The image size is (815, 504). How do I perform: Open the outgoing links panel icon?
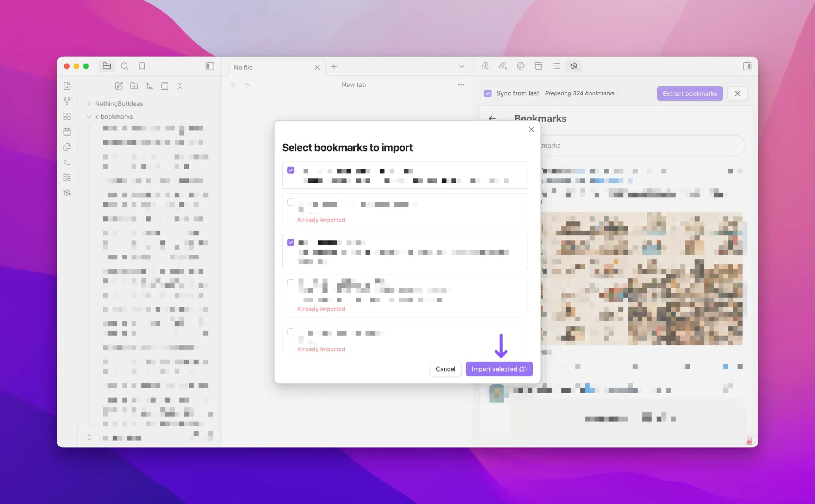[x=503, y=66]
